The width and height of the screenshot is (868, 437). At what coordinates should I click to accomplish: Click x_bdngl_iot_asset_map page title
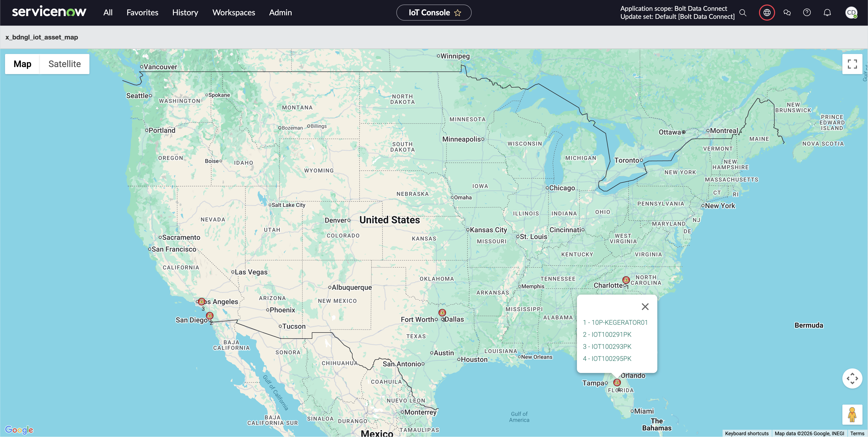click(42, 37)
